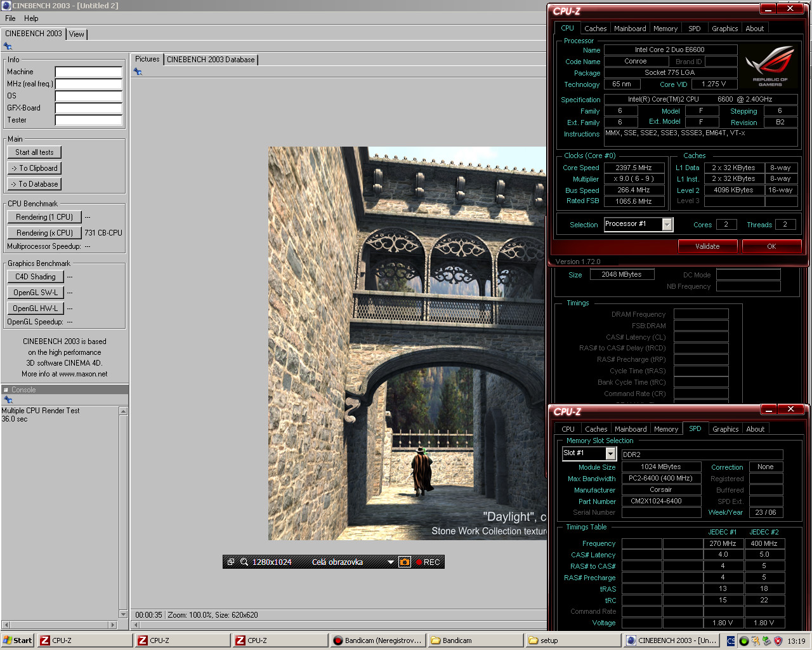This screenshot has height=650, width=812.
Task: Click the tools tray icon
Action: [756, 641]
